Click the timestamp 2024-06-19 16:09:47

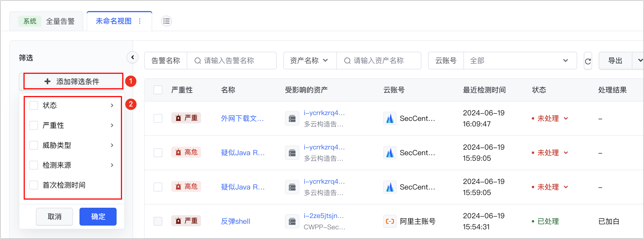pyautogui.click(x=484, y=118)
